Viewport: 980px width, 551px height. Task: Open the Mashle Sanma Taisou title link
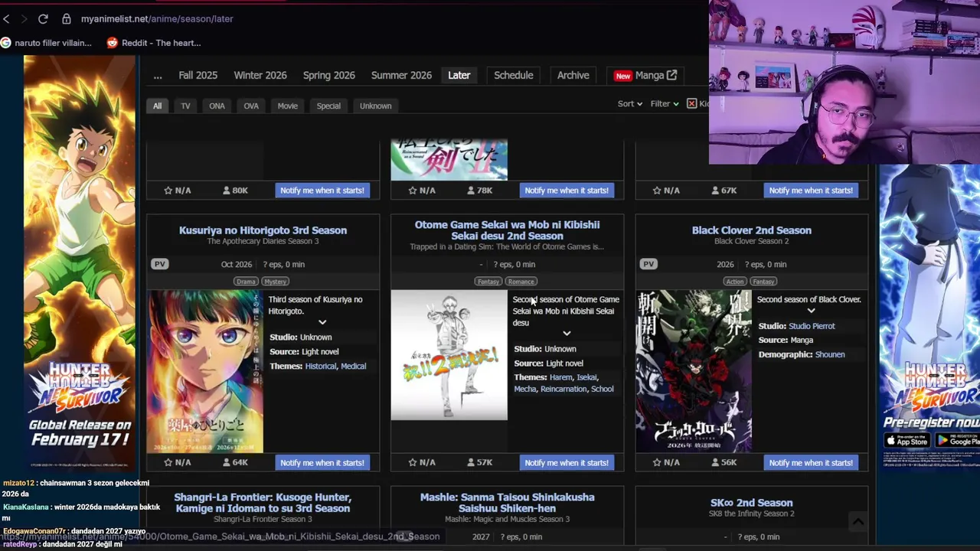coord(507,503)
